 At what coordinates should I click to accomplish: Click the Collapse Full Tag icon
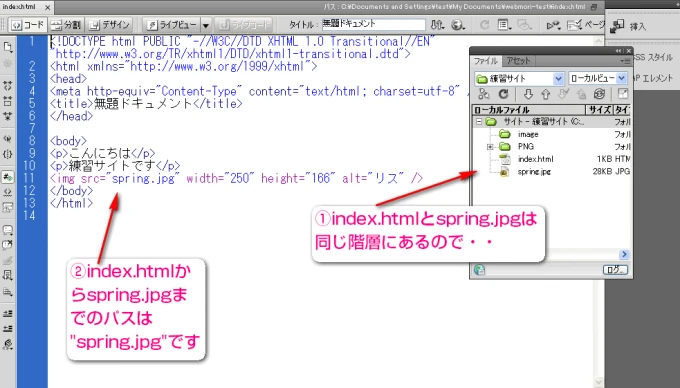8,86
